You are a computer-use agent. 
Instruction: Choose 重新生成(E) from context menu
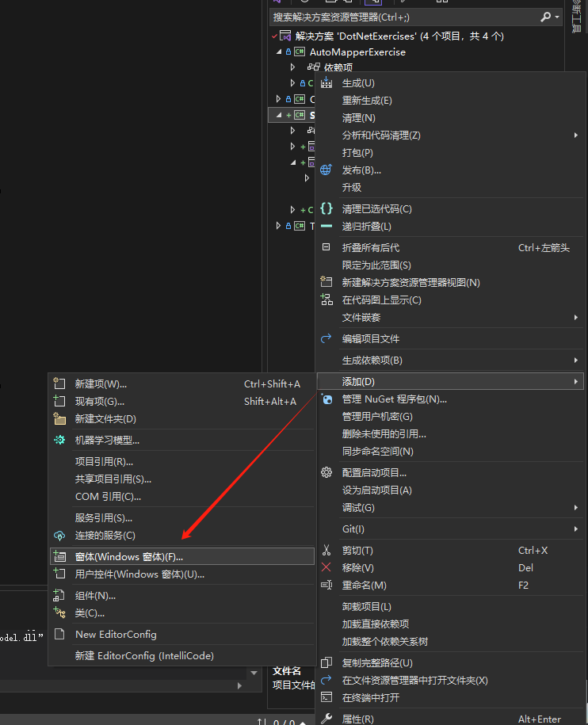point(451,101)
